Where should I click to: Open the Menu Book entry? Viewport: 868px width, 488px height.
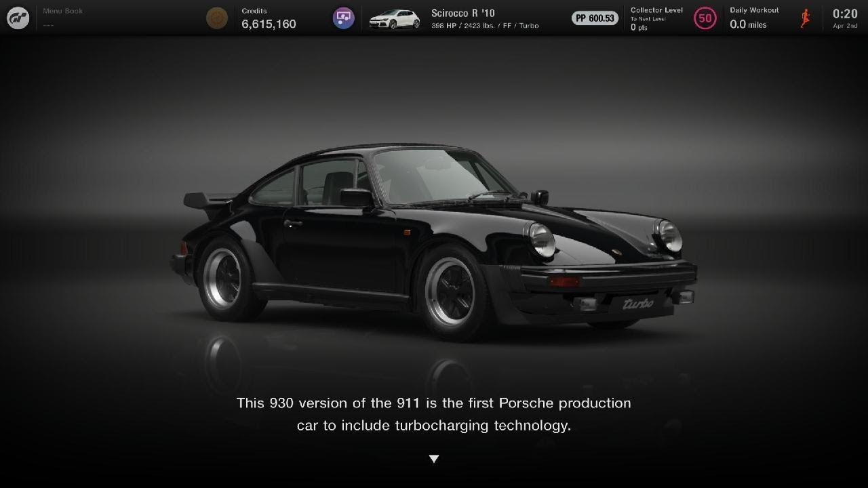tap(63, 18)
